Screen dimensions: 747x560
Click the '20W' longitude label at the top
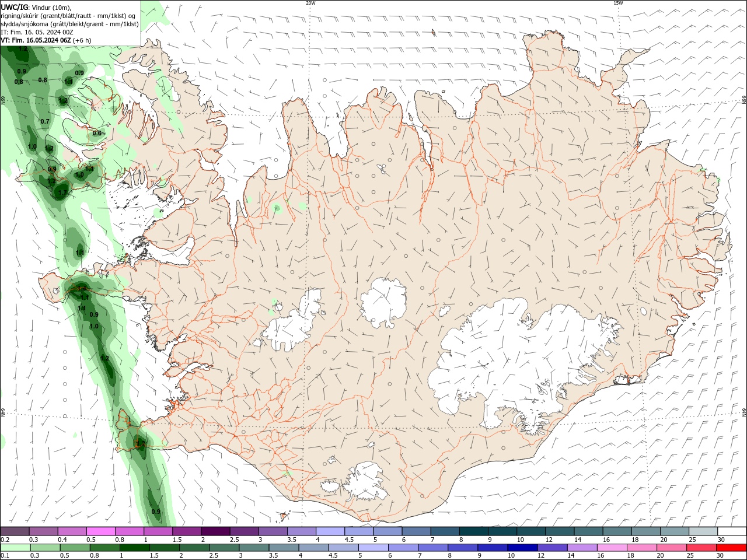point(310,3)
